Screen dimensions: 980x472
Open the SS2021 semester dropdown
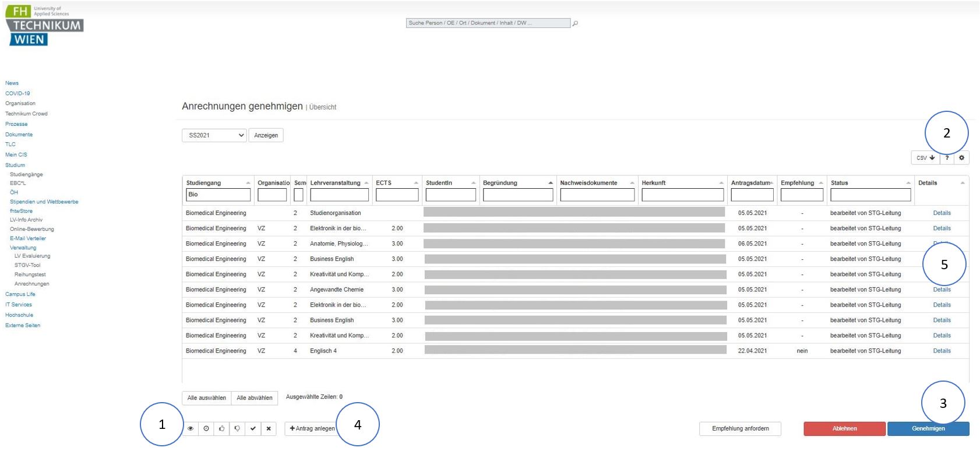point(214,135)
